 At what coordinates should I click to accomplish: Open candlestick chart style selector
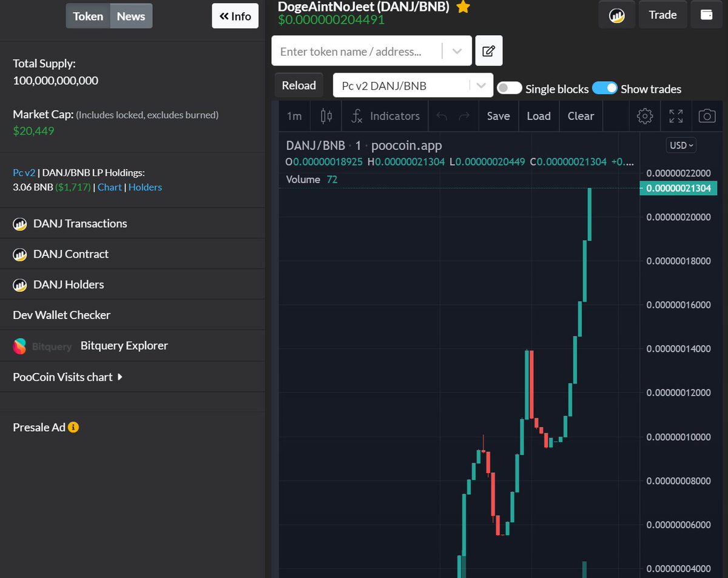pos(326,116)
